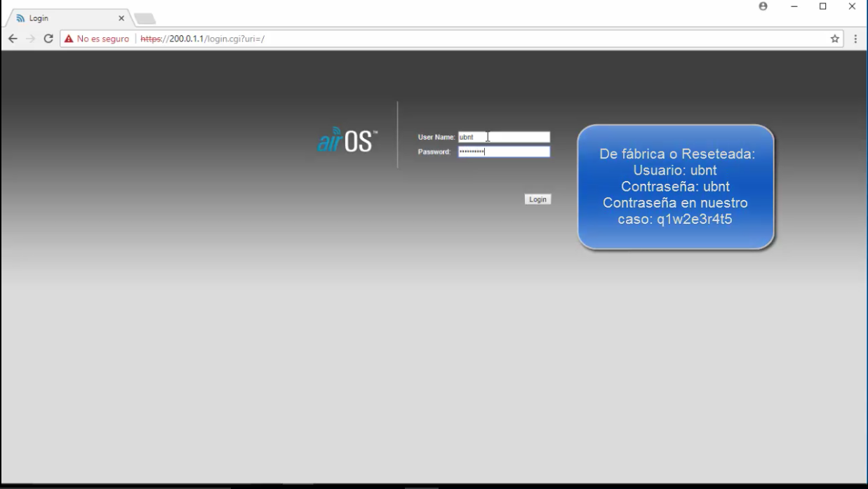Click the "Password:" label

434,152
